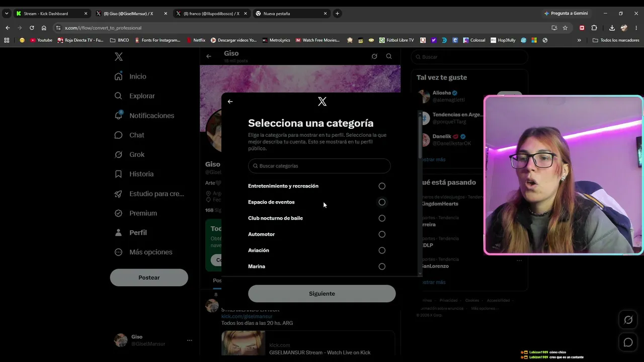Open Premium in the sidebar
This screenshot has width=644, height=362.
coord(136,213)
